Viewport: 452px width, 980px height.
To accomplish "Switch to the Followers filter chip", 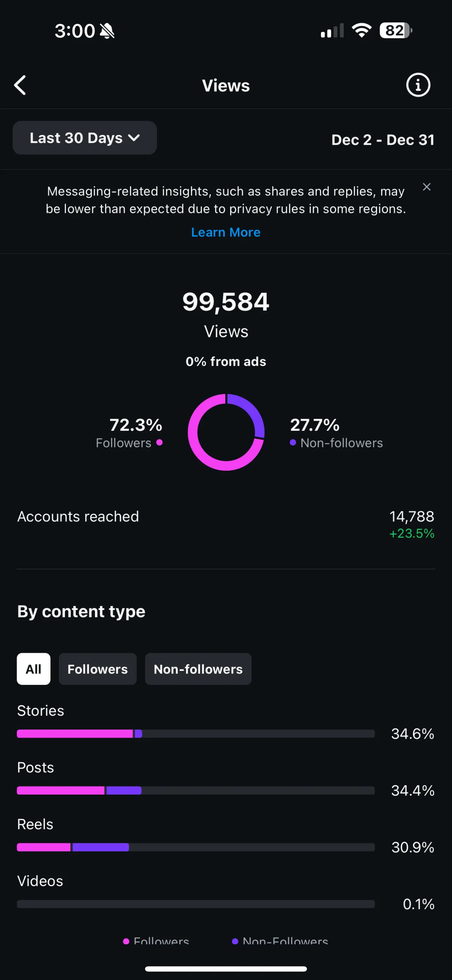I will [x=98, y=669].
